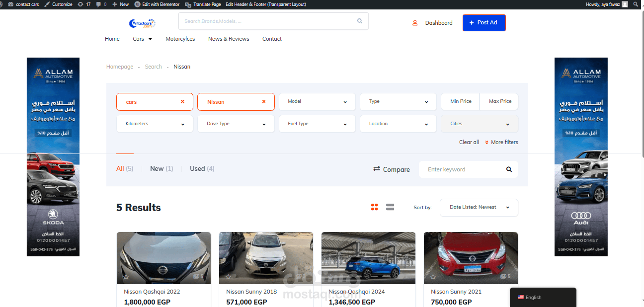The height and width of the screenshot is (307, 644).
Task: Open Motorcylces in the navigation
Action: tap(180, 39)
